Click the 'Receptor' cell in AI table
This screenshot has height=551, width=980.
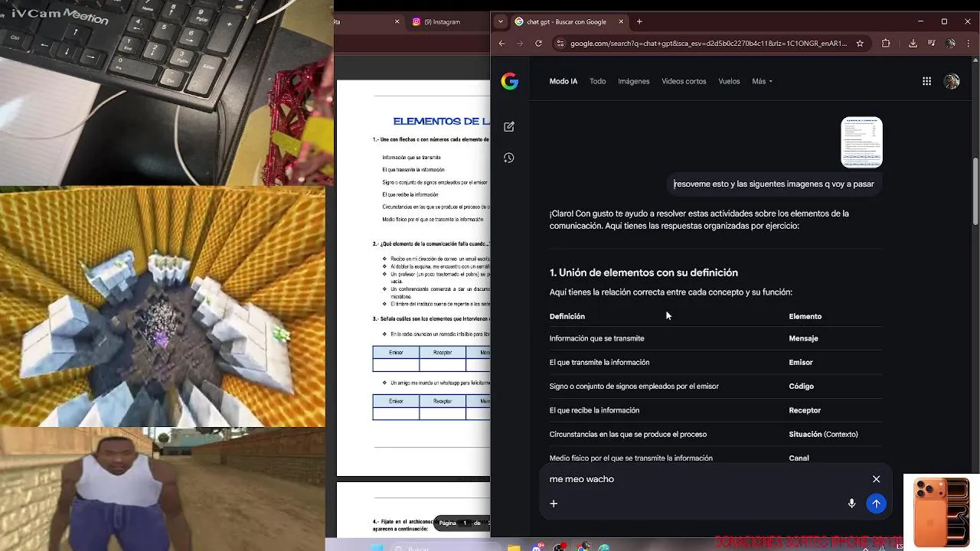[805, 410]
